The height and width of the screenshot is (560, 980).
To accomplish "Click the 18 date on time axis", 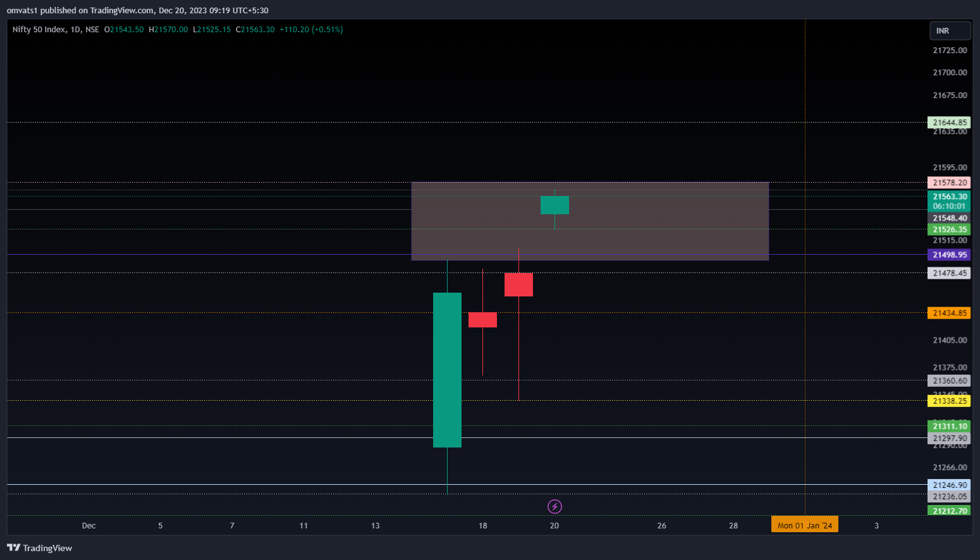I will [482, 526].
